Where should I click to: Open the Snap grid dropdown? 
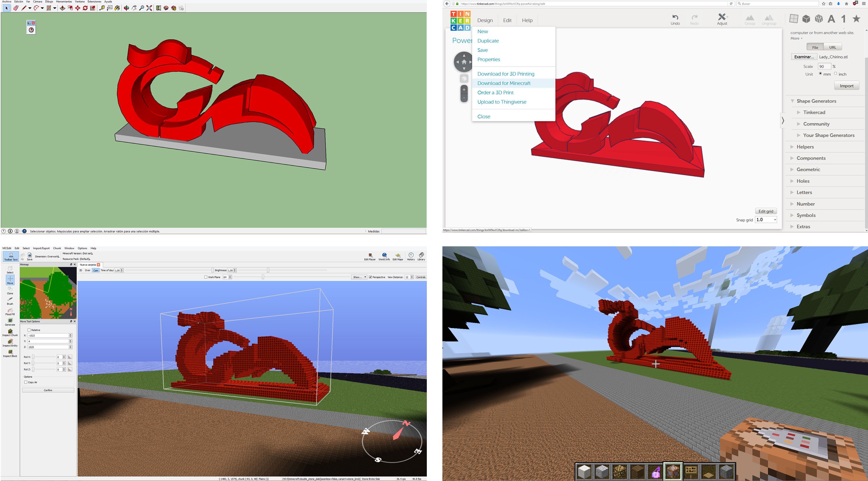click(766, 220)
